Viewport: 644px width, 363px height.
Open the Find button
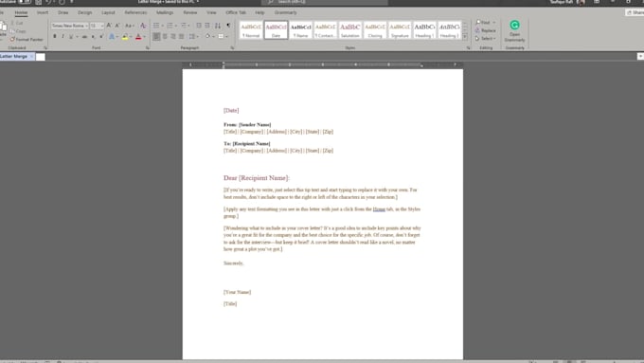(x=486, y=22)
